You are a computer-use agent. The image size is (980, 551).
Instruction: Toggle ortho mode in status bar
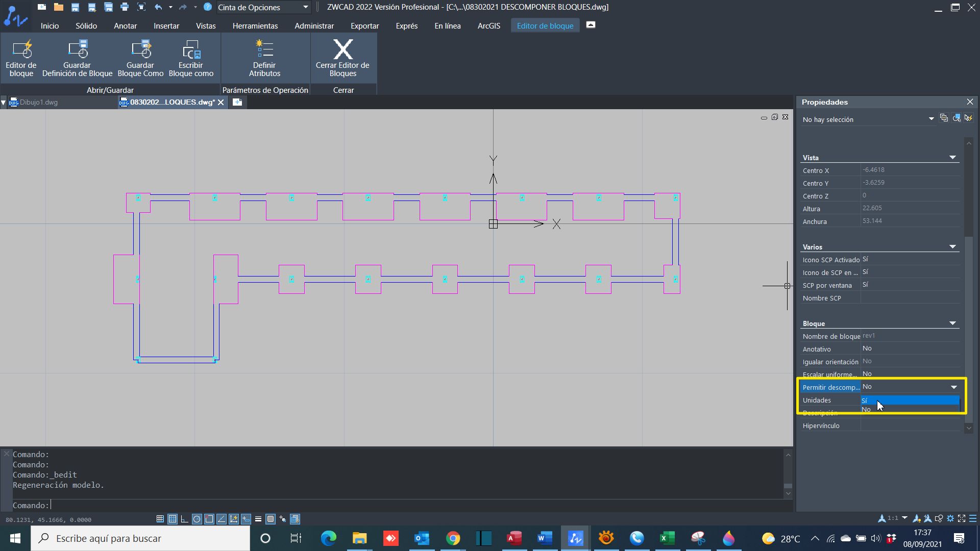click(x=184, y=519)
